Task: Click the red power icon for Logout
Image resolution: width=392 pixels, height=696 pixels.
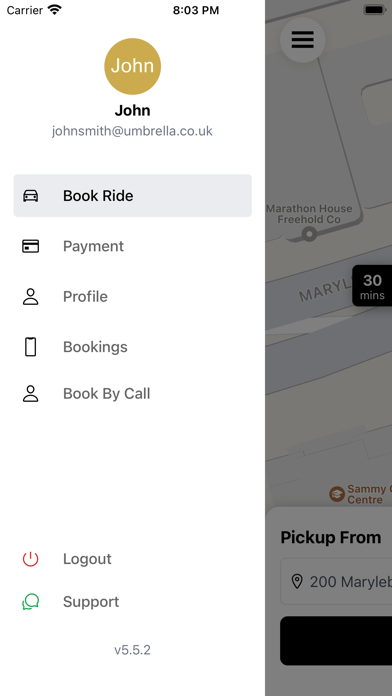Action: pos(31,559)
